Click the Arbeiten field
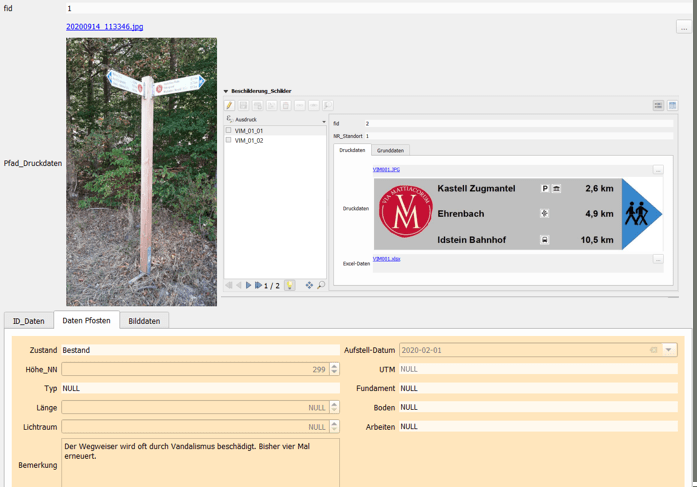 pyautogui.click(x=538, y=427)
